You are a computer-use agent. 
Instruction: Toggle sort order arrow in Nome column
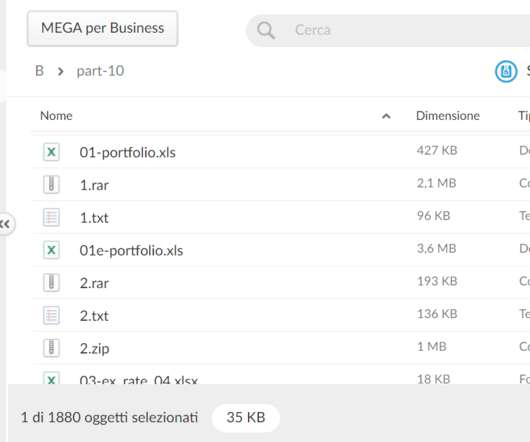tap(386, 117)
